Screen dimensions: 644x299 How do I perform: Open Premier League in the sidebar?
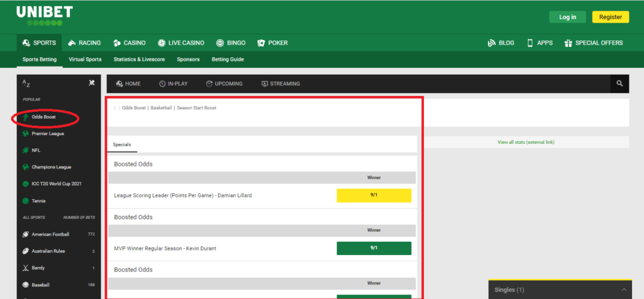coord(47,134)
